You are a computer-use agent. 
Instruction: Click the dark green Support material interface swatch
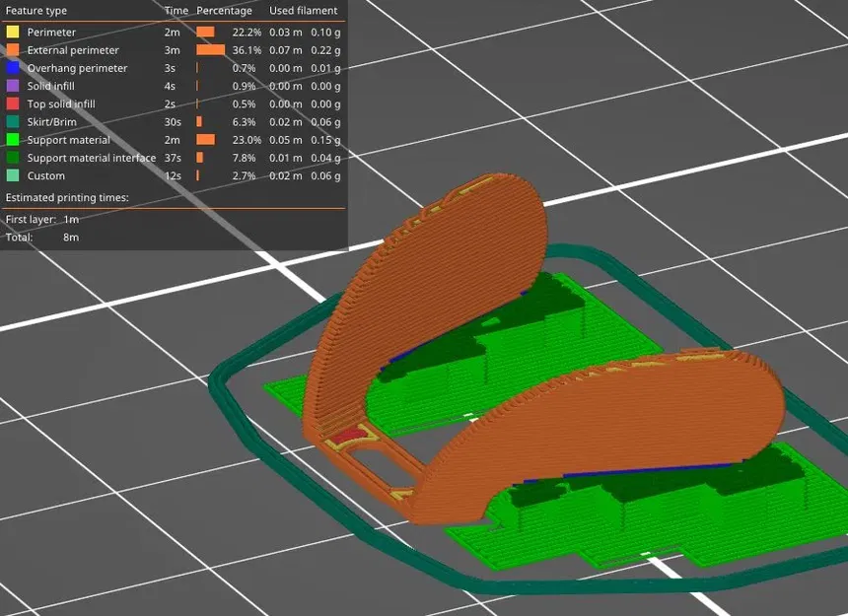(13, 158)
